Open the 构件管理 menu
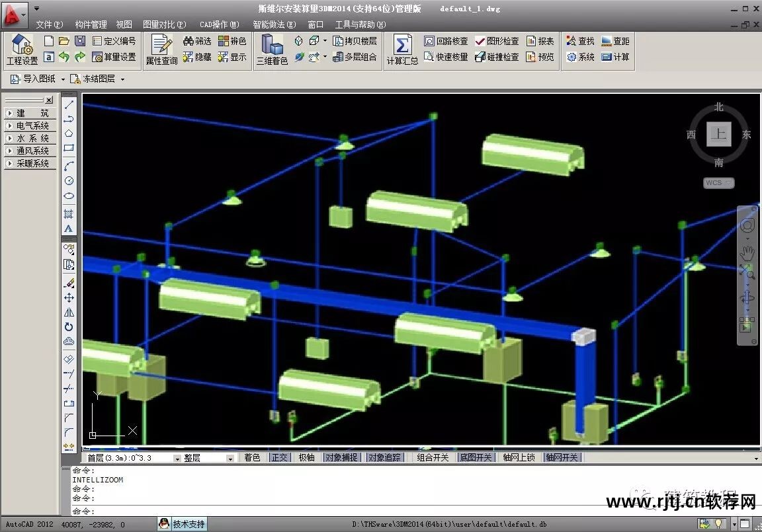 click(91, 24)
